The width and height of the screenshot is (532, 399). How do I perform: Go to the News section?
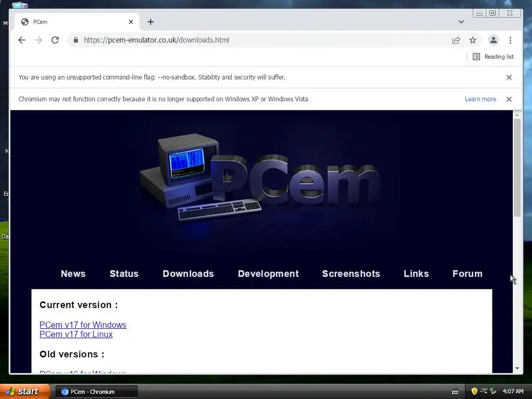point(73,274)
